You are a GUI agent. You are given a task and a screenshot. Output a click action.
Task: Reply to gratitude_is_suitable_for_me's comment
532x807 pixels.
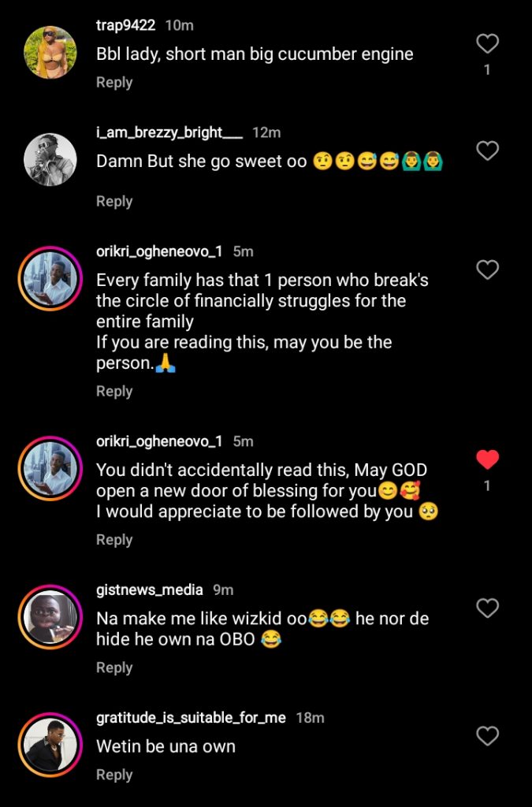click(114, 774)
